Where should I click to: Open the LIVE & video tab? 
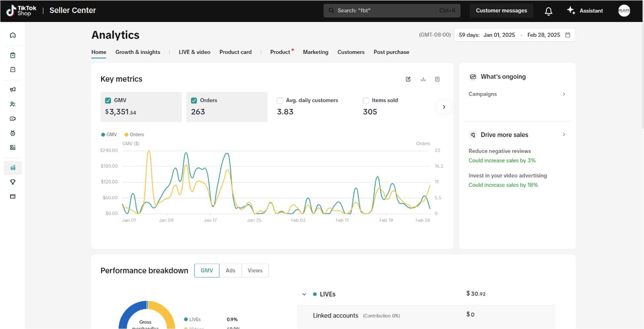click(x=194, y=52)
